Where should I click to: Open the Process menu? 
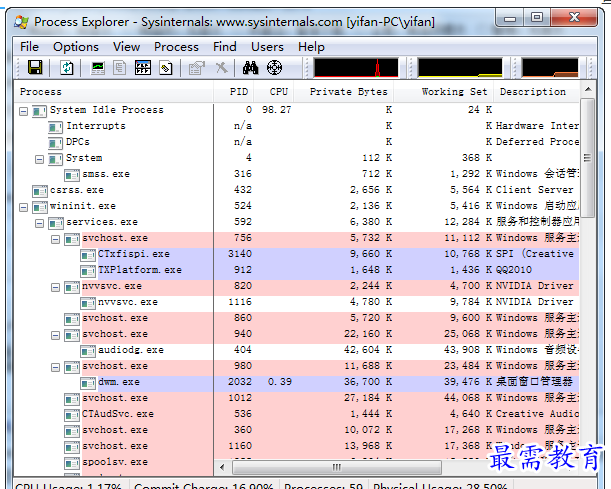click(x=176, y=46)
